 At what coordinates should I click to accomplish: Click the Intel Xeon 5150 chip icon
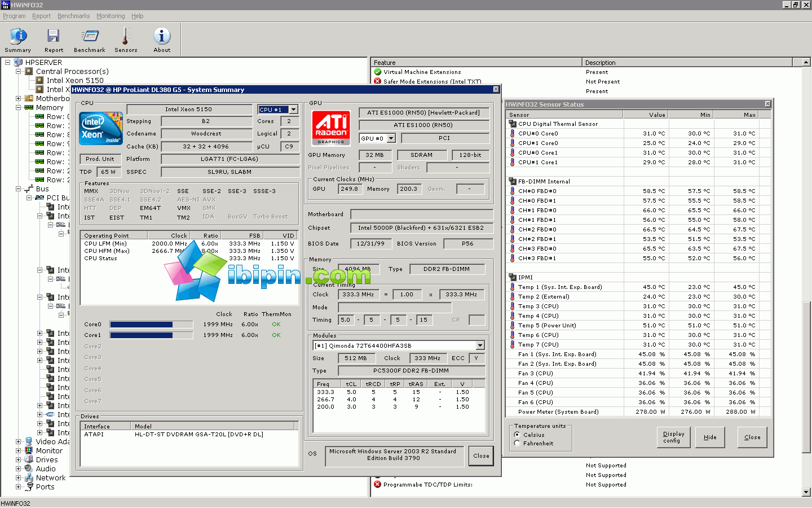pyautogui.click(x=40, y=80)
